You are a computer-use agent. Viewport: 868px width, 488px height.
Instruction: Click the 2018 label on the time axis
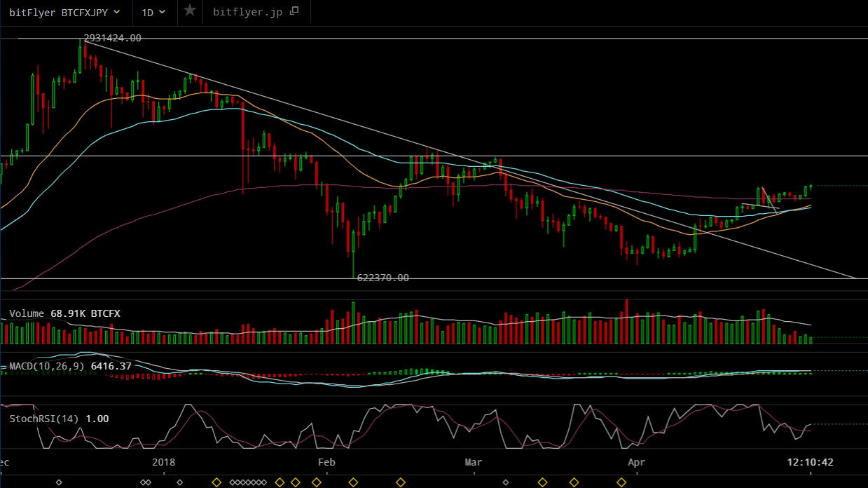point(163,463)
